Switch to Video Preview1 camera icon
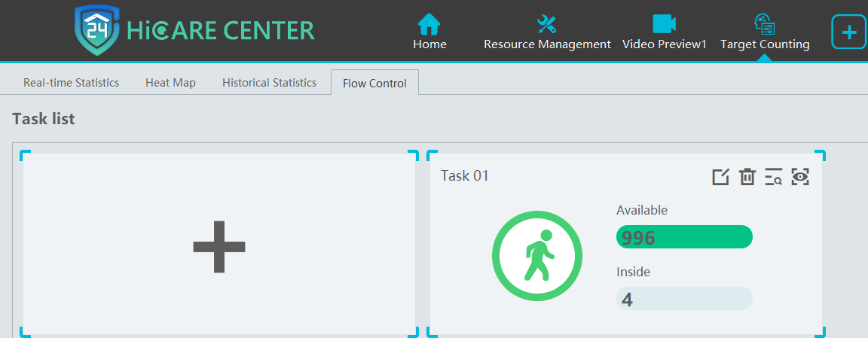The image size is (868, 341). pyautogui.click(x=664, y=25)
